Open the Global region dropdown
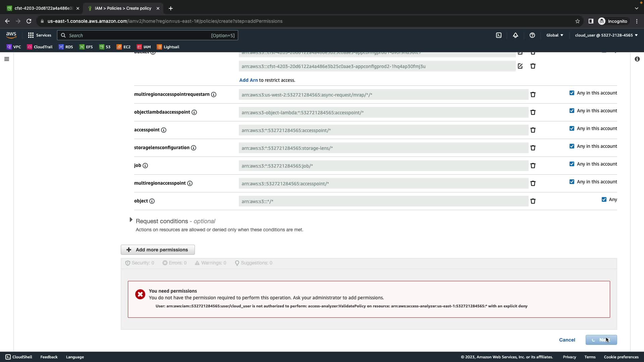644x362 pixels. click(x=554, y=35)
